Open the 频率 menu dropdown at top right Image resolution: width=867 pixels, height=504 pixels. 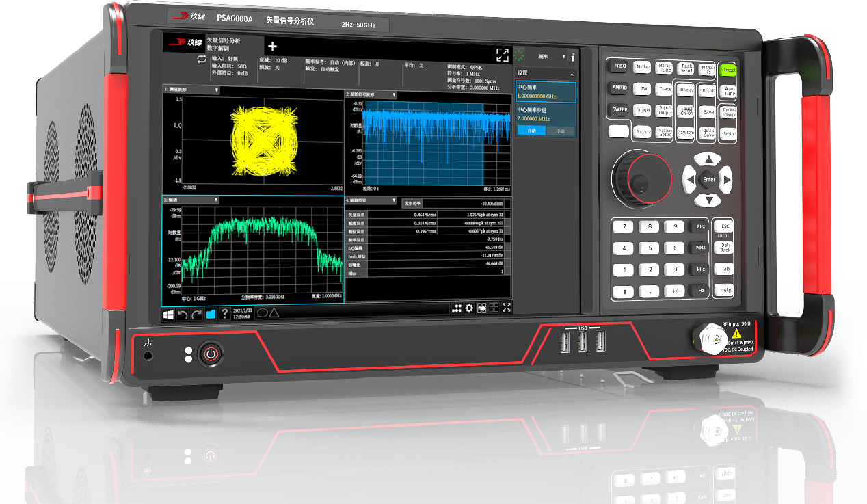point(563,57)
